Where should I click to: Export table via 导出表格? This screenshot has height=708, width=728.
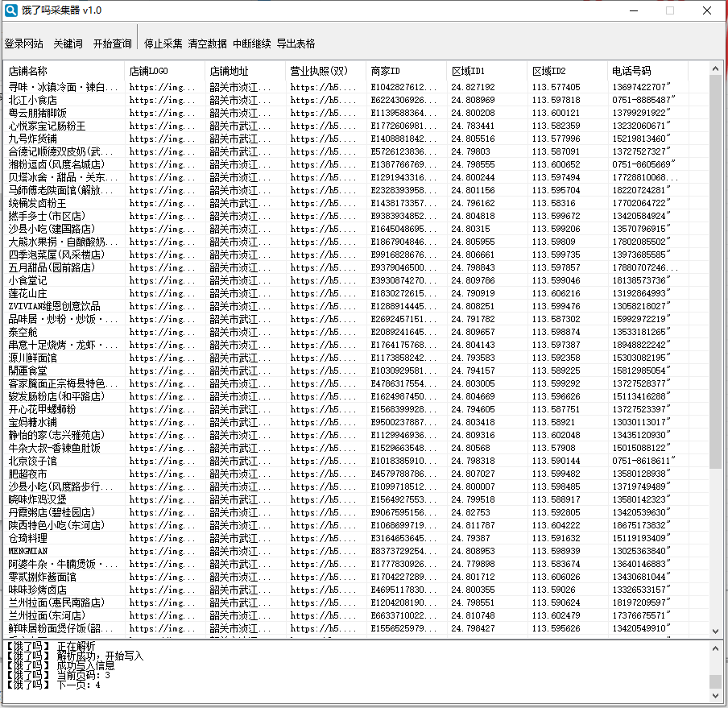[x=296, y=43]
